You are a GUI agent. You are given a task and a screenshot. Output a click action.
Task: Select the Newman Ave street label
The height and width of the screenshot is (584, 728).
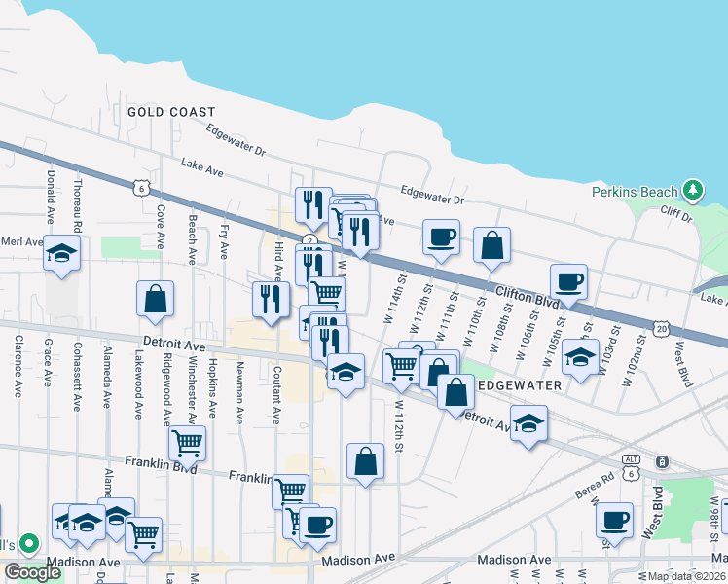click(239, 392)
